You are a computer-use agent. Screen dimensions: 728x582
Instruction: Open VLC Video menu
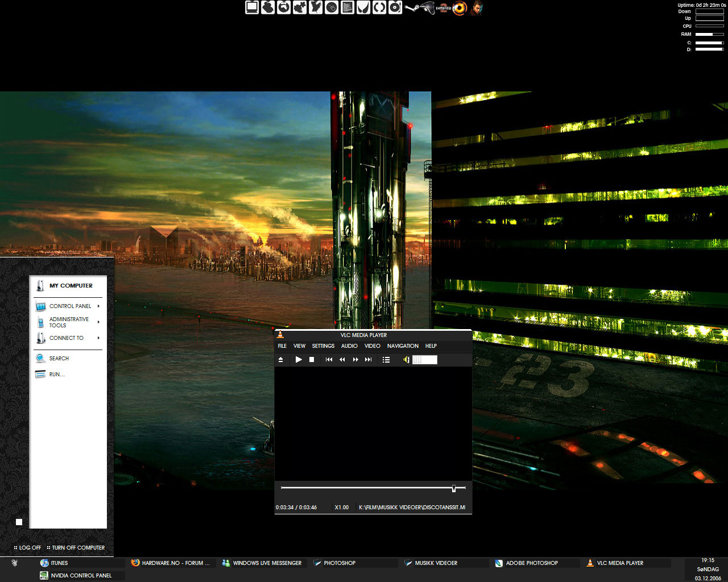(x=373, y=346)
